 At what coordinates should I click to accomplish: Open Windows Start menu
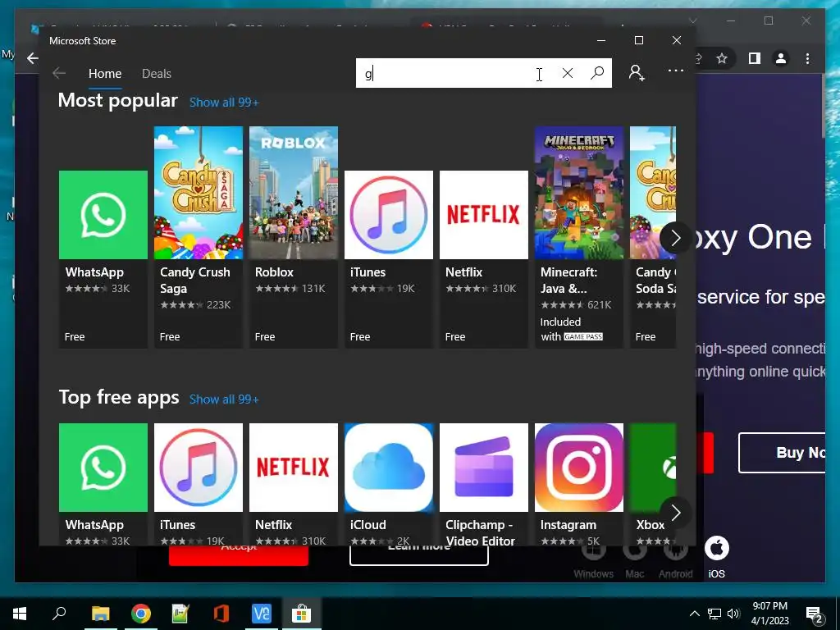click(x=20, y=614)
